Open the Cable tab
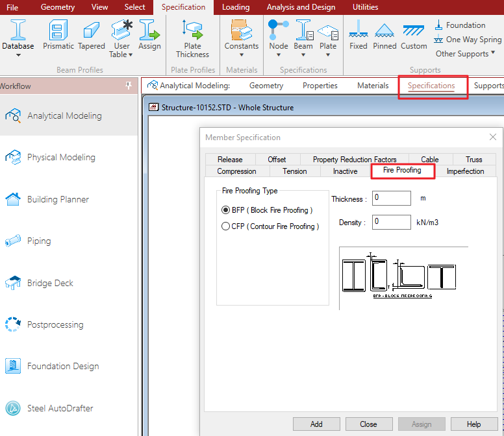Image resolution: width=504 pixels, height=436 pixels. 430,160
